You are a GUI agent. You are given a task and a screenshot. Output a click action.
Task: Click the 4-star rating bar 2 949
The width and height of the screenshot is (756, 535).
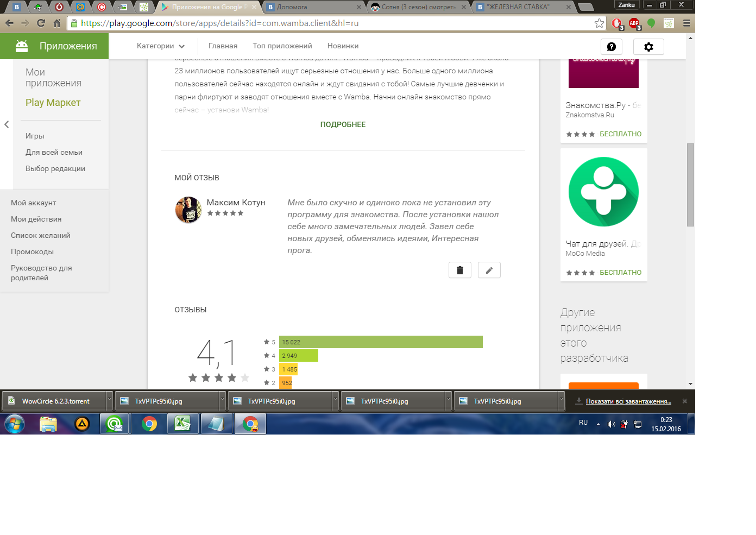coord(299,356)
